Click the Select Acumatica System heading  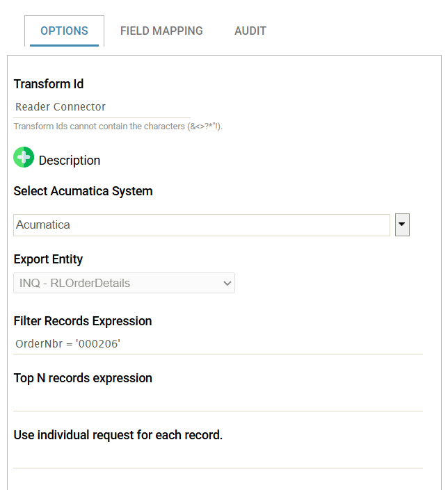coord(83,191)
